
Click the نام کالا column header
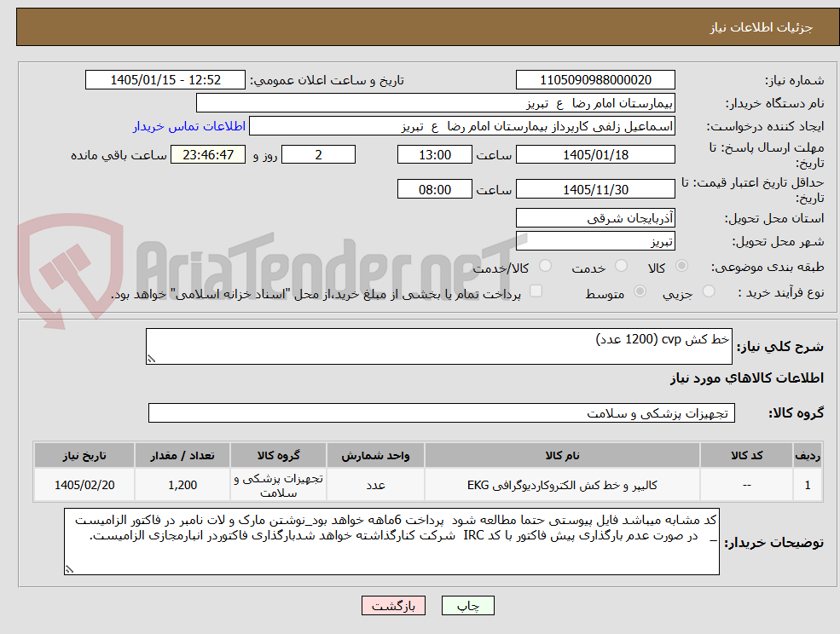(x=562, y=455)
